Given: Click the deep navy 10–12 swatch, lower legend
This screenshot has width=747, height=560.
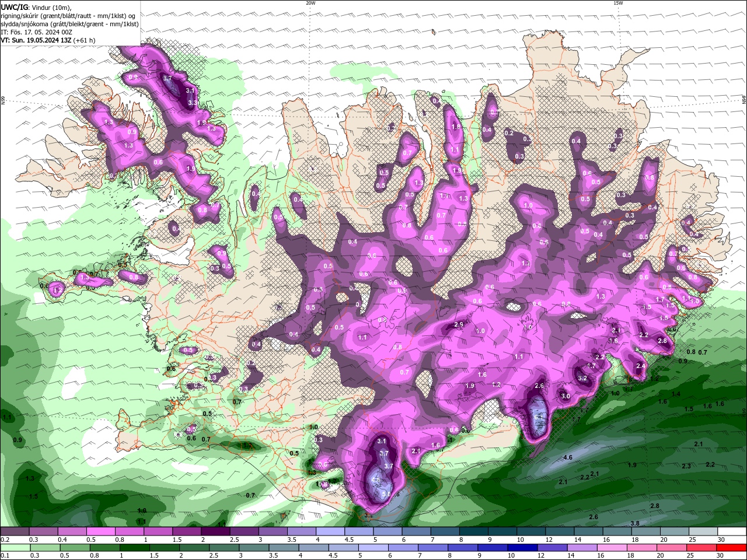Looking at the screenshot, I should [x=522, y=548].
